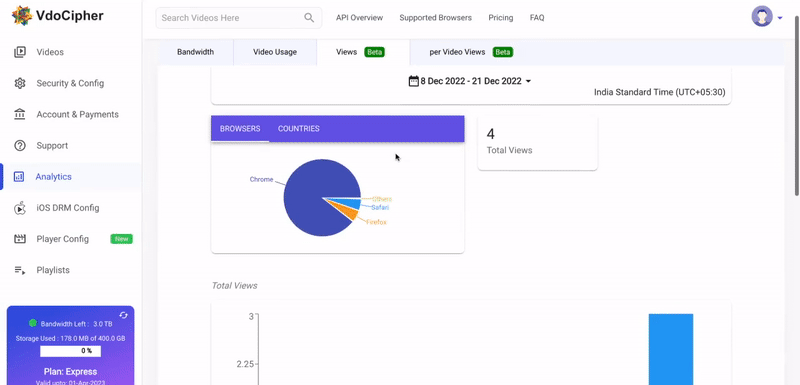Expand the user avatar dropdown arrow
Screen dimensions: 800x385
(x=780, y=18)
